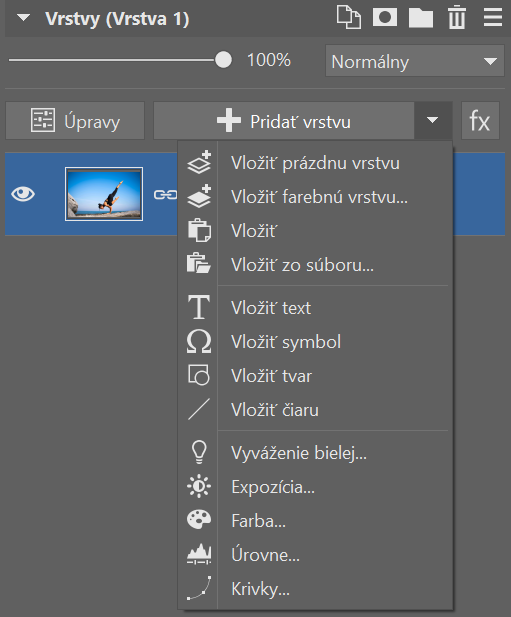
Task: Click the duplicate layer icon in header
Action: [349, 18]
